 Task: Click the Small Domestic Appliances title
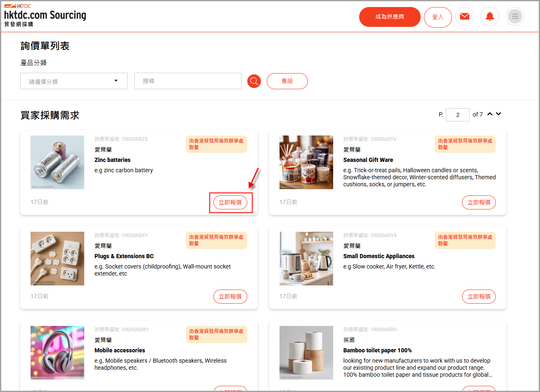pyautogui.click(x=379, y=256)
